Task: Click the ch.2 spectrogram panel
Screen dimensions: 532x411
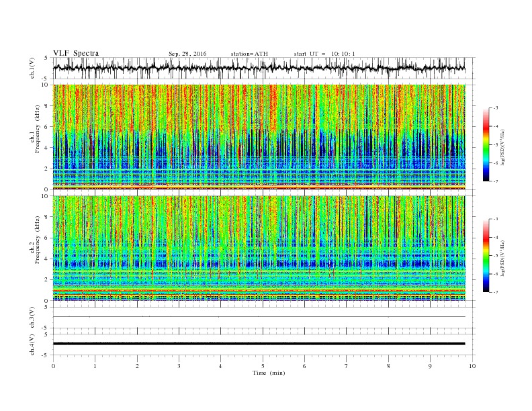Action: 259,248
